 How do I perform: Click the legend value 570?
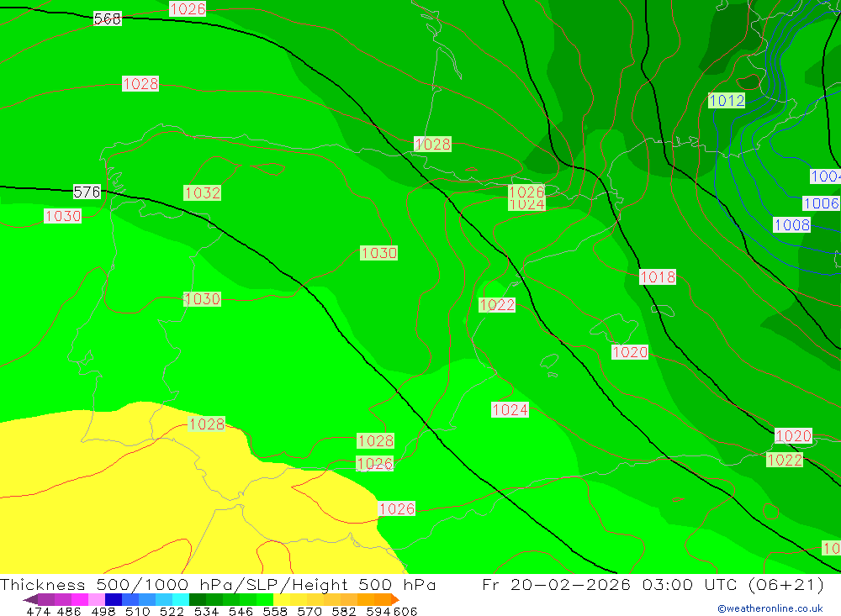[x=309, y=611]
